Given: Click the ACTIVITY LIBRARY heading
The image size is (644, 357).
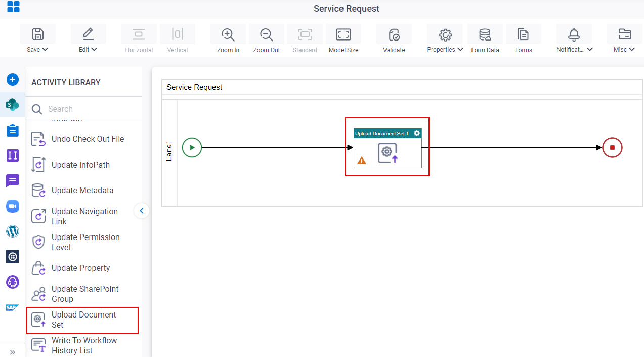Looking at the screenshot, I should pos(66,82).
